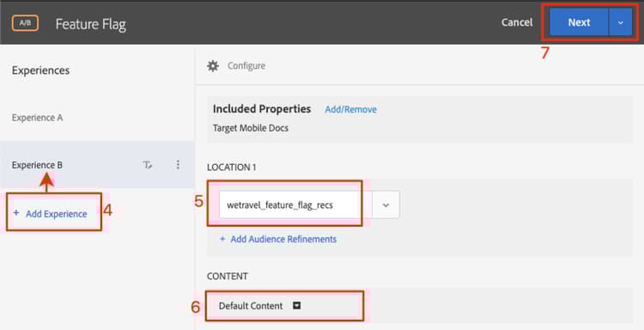Click the Configure label
The height and width of the screenshot is (330, 644).
[x=246, y=66]
